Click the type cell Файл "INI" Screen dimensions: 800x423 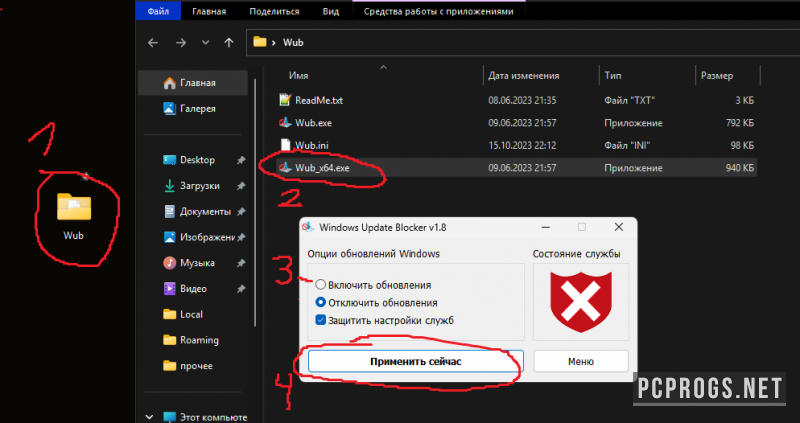[628, 145]
